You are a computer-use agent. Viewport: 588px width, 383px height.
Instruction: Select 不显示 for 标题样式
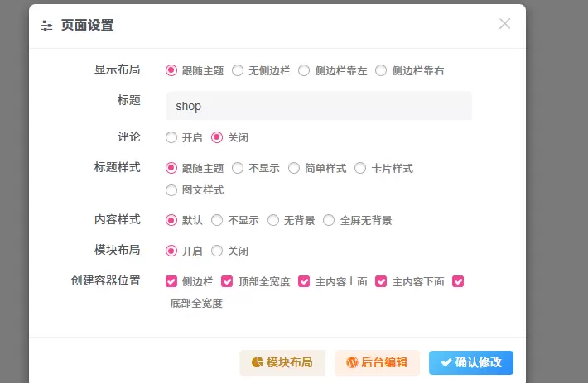tap(238, 168)
